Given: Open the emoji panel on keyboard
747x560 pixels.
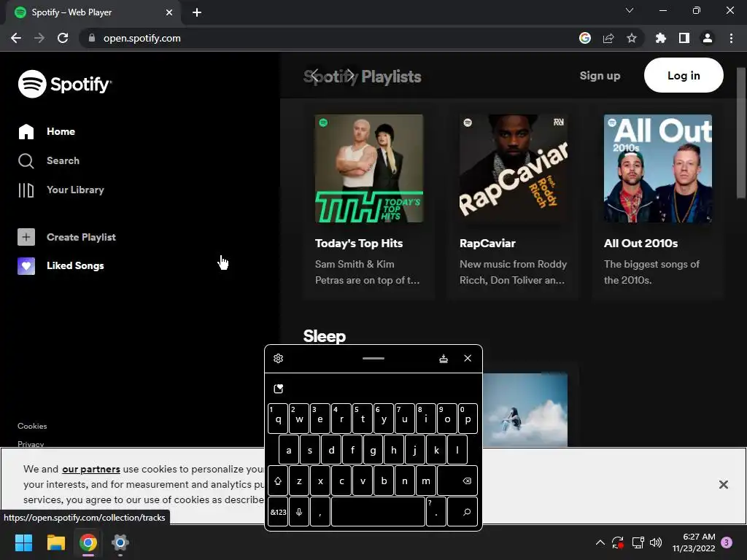Looking at the screenshot, I should (x=279, y=389).
